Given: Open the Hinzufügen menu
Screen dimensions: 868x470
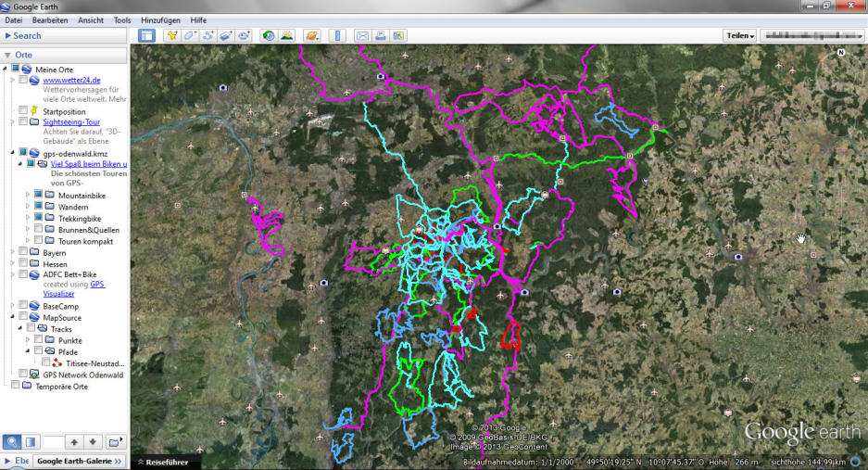Looking at the screenshot, I should click(160, 19).
